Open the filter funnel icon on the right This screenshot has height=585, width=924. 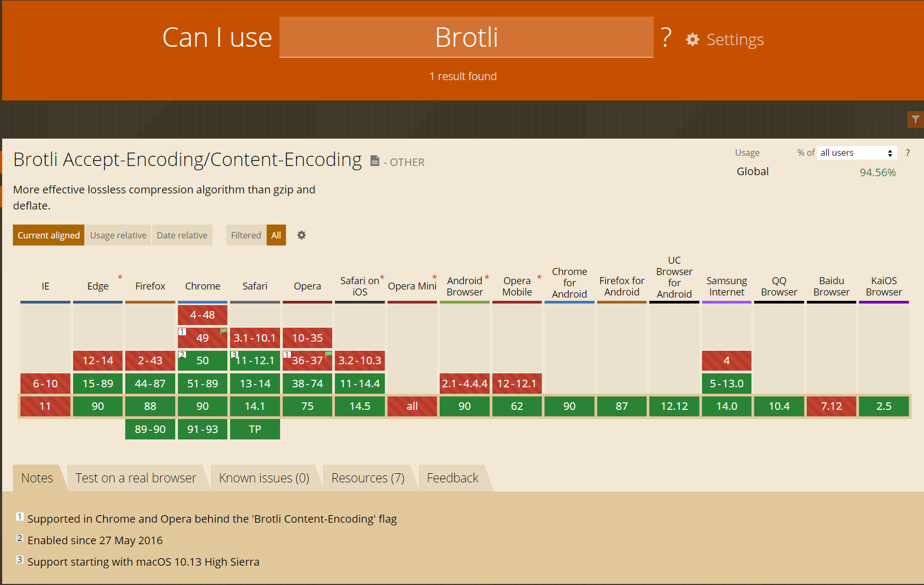(915, 119)
